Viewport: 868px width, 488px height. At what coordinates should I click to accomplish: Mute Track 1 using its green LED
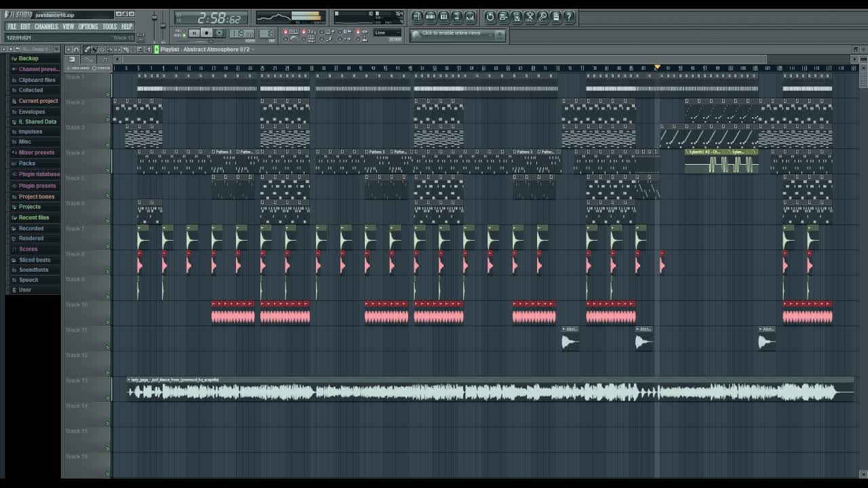click(107, 94)
